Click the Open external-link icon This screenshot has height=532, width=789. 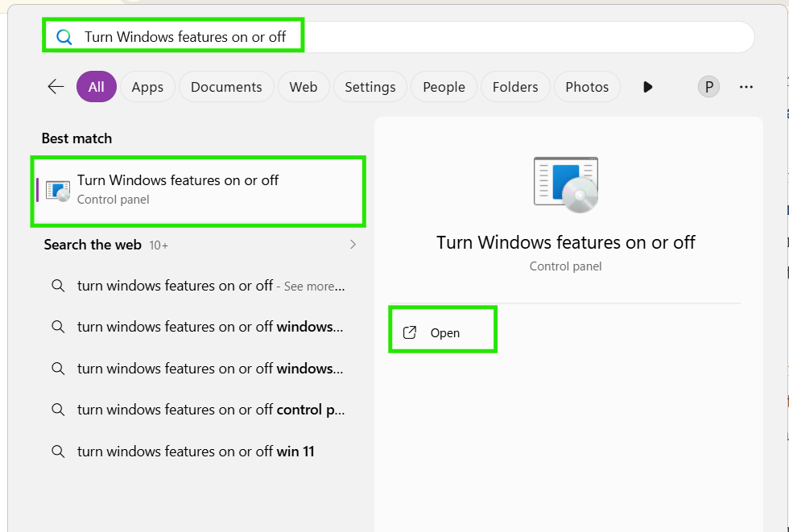pyautogui.click(x=410, y=332)
